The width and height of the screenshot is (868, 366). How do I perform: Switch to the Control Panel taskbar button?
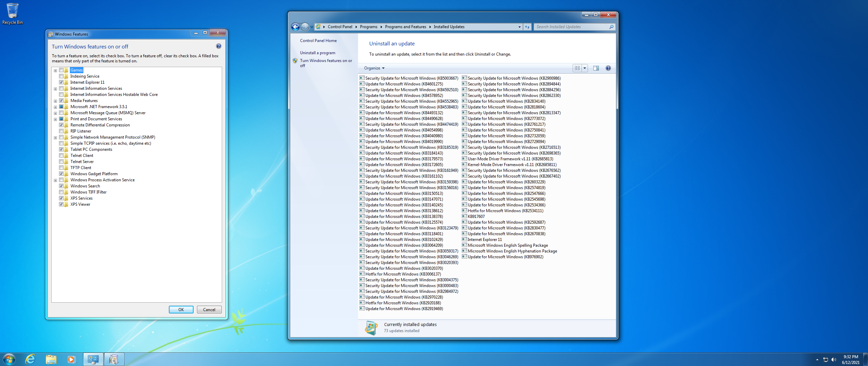(93, 359)
